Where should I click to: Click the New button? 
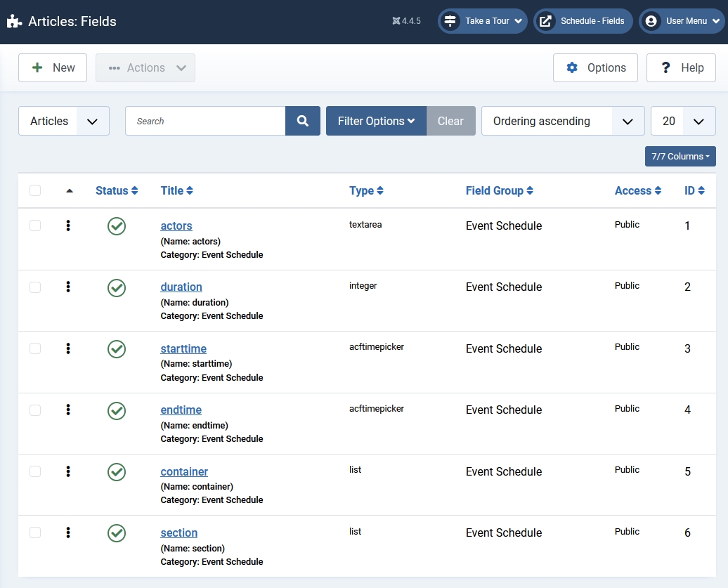[53, 67]
